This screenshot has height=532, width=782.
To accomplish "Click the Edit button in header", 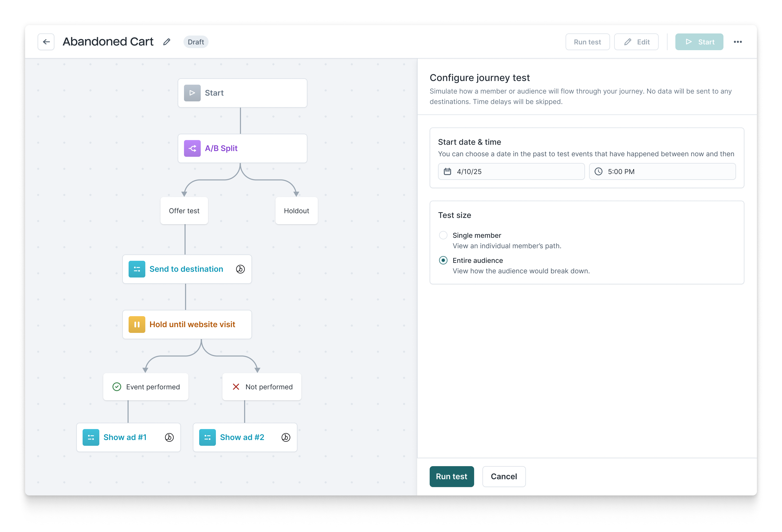I will [x=636, y=42].
